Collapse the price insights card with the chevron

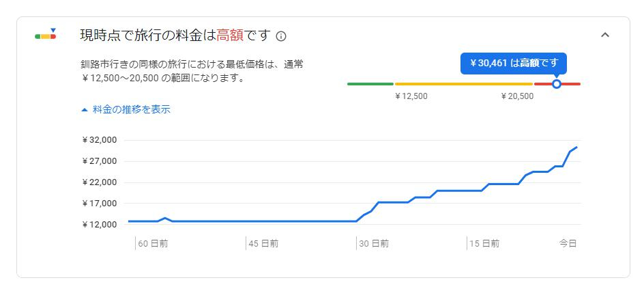click(x=604, y=36)
